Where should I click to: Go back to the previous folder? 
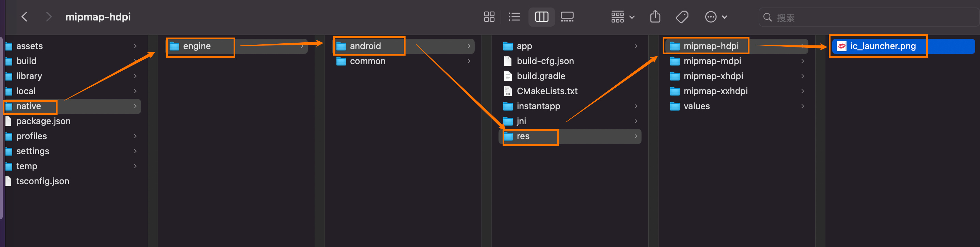(x=25, y=17)
